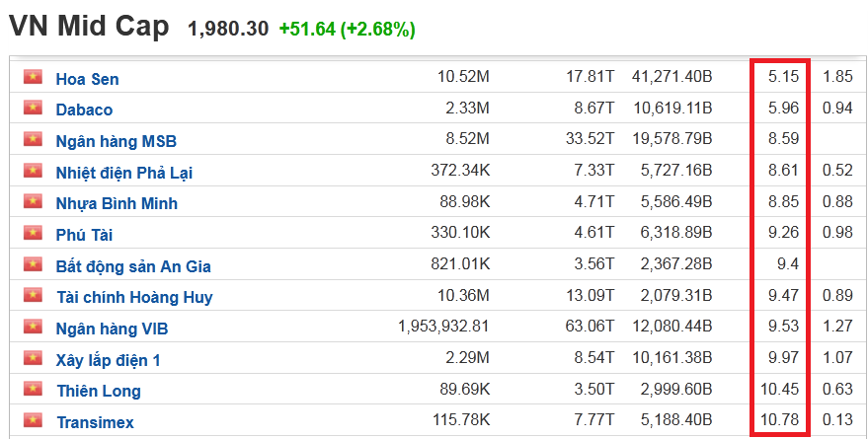Click the flag icon next to Transimex
The image size is (868, 439).
coord(34,421)
